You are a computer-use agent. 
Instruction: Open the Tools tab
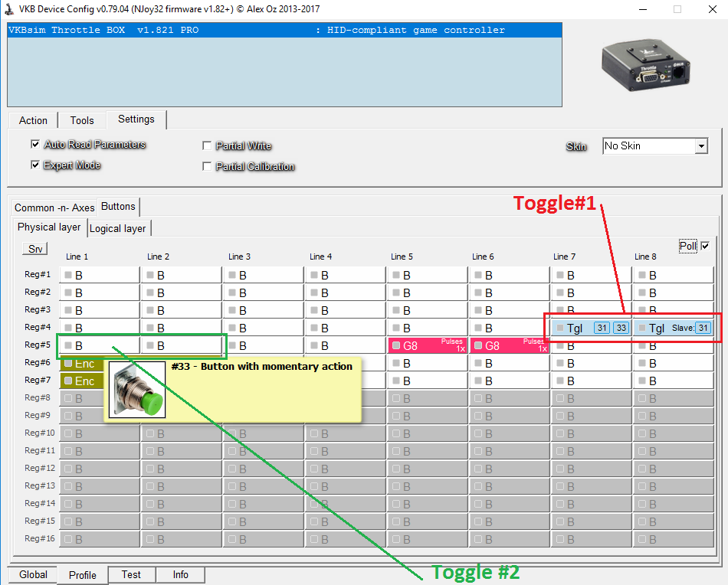(x=82, y=120)
